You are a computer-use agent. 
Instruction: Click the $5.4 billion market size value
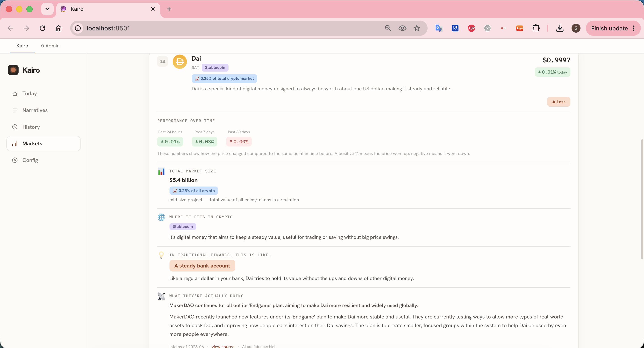point(184,180)
